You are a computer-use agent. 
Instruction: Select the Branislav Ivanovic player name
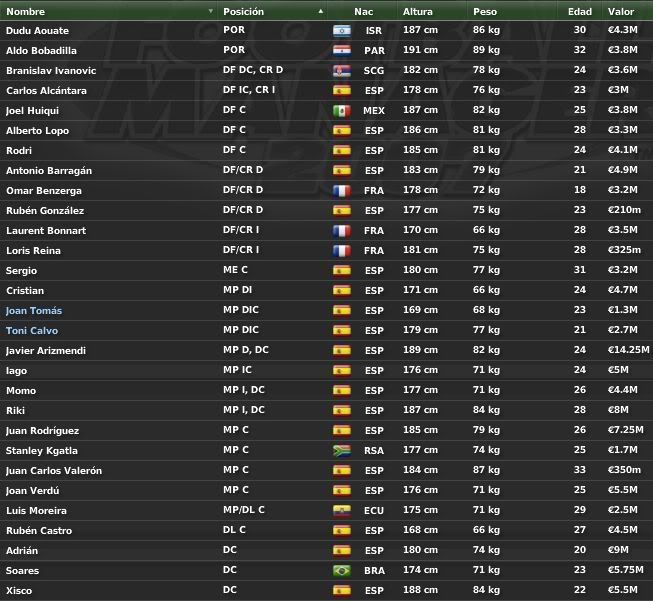tap(51, 71)
